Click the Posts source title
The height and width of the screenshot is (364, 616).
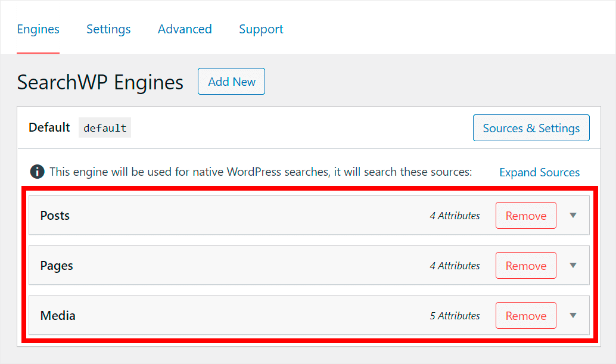click(x=55, y=215)
